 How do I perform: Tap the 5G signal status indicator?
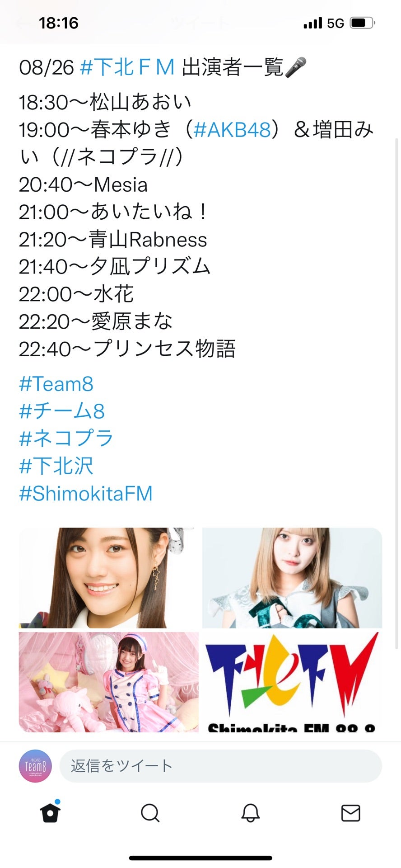tap(336, 23)
